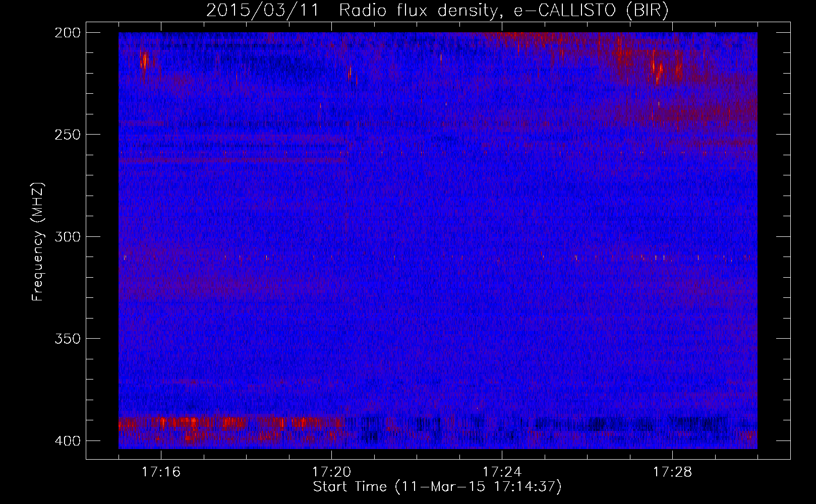The height and width of the screenshot is (504, 816).
Task: Click the 17:28 time tick label
Action: pos(672,472)
